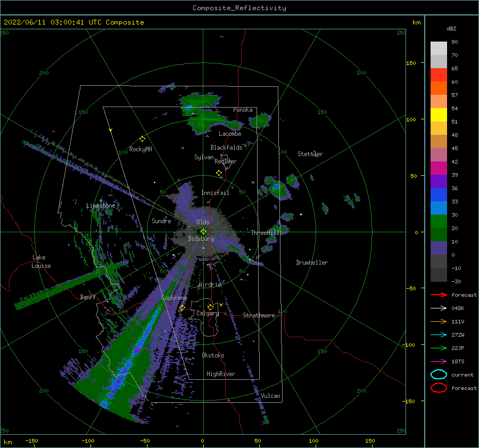Click the Airdrie town label
479x448 pixels.
pos(210,284)
